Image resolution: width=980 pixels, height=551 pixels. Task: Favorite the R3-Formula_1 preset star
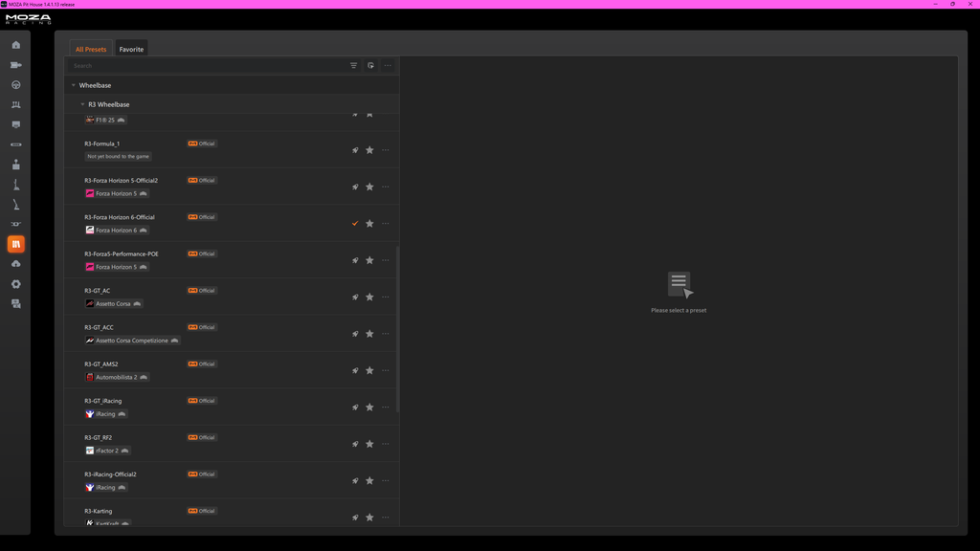pyautogui.click(x=369, y=150)
